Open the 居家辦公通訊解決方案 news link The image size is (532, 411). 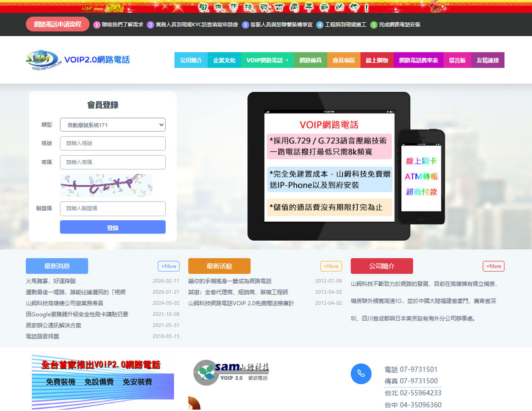click(54, 325)
